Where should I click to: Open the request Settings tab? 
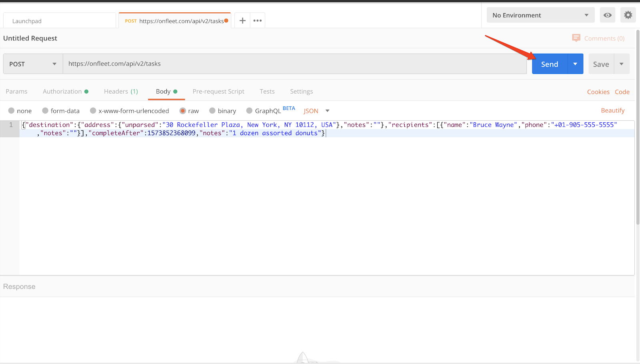point(302,92)
